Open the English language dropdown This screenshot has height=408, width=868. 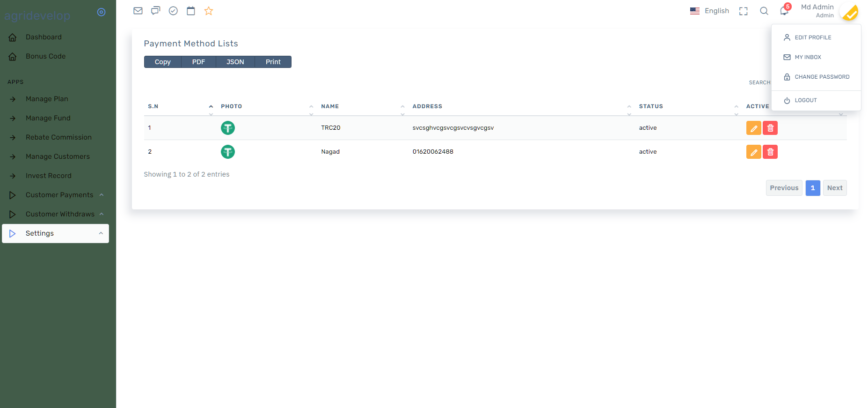pyautogui.click(x=710, y=11)
